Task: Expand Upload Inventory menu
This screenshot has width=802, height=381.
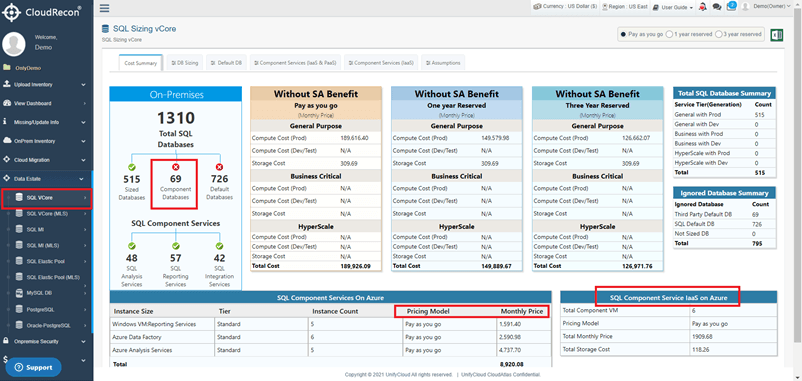Action: point(46,84)
